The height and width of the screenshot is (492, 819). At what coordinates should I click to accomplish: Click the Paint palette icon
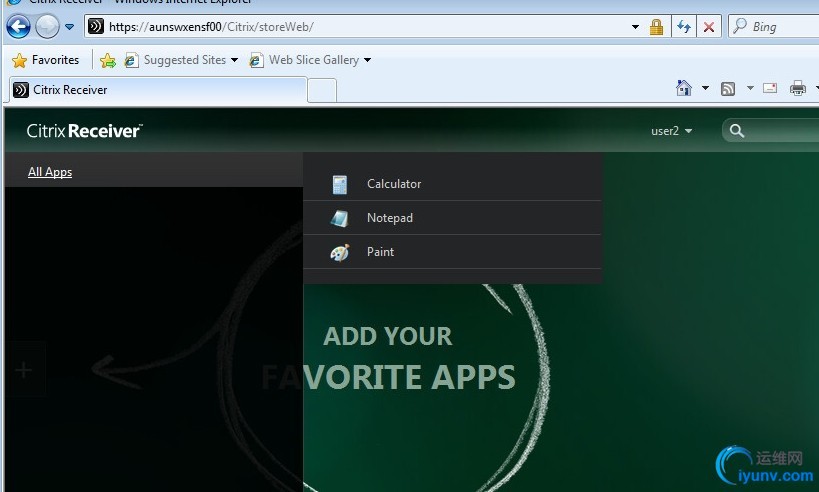[340, 253]
